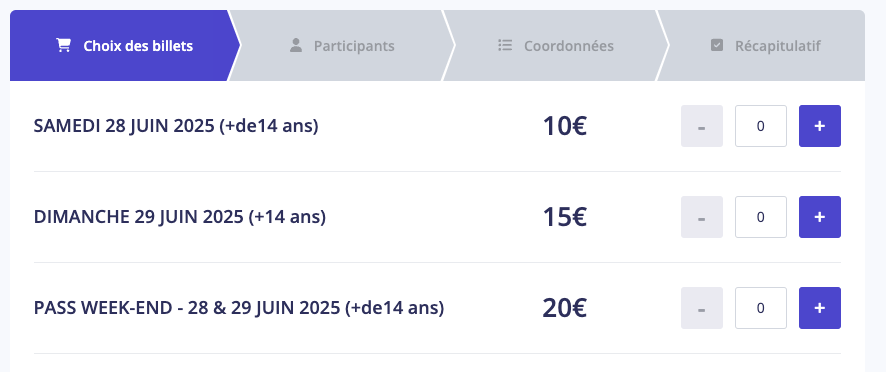
Task: Open the Choix des billets step
Action: [x=124, y=46]
